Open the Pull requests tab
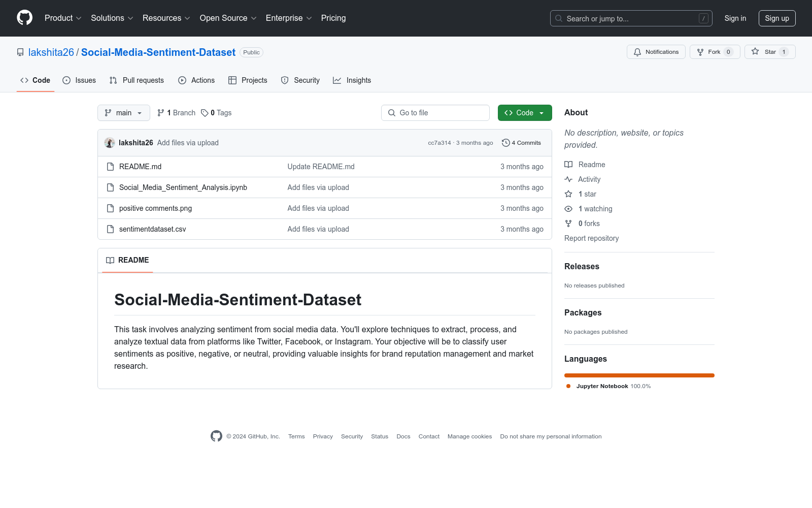Viewport: 812px width, 508px height. pyautogui.click(x=137, y=80)
